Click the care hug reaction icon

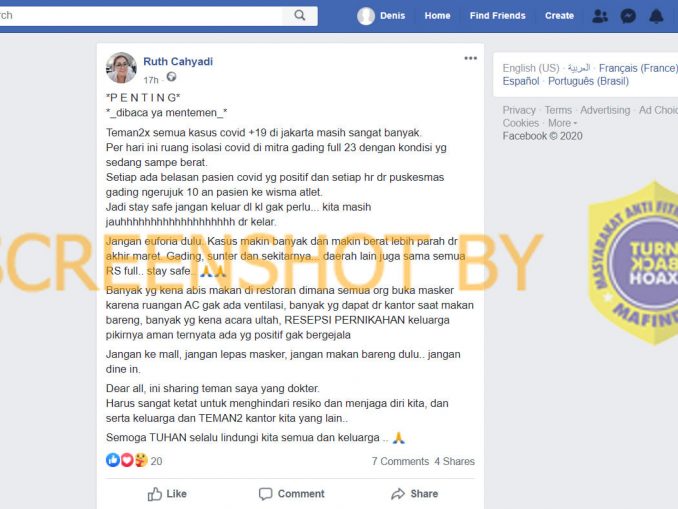click(141, 460)
